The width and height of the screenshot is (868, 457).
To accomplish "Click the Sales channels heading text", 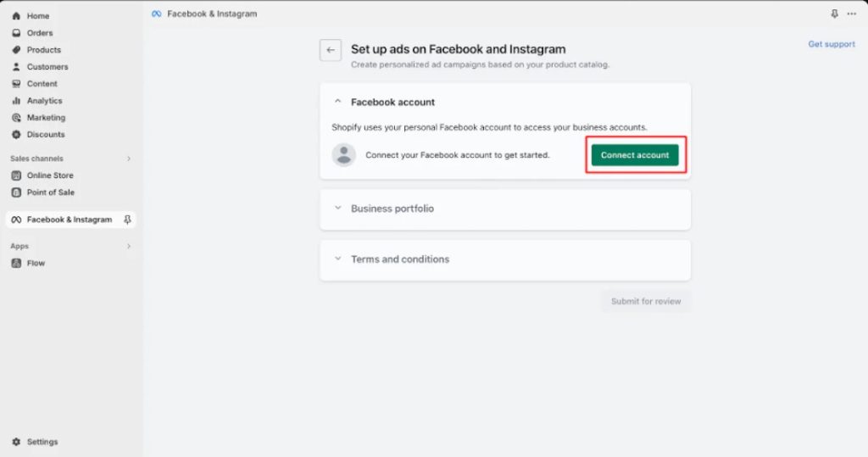I will (x=36, y=159).
